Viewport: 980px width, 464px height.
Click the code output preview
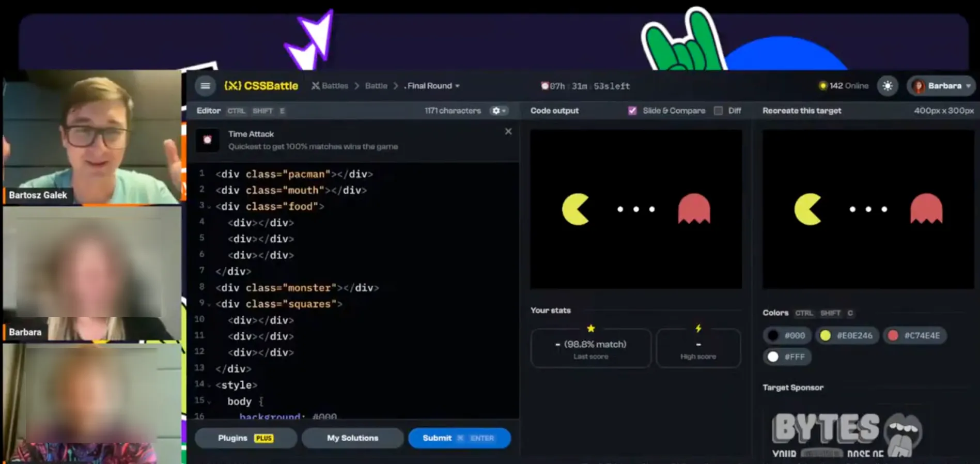tap(636, 209)
